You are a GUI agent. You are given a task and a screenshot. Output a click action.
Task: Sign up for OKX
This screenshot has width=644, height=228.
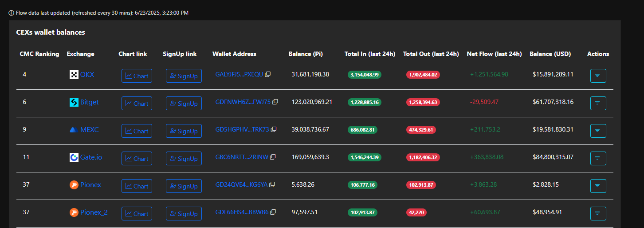pos(184,76)
